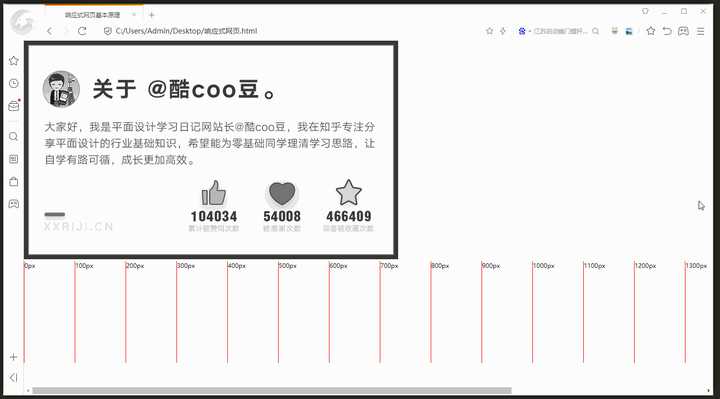The width and height of the screenshot is (720, 399).
Task: Open the news document icon in sidebar
Action: [14, 159]
